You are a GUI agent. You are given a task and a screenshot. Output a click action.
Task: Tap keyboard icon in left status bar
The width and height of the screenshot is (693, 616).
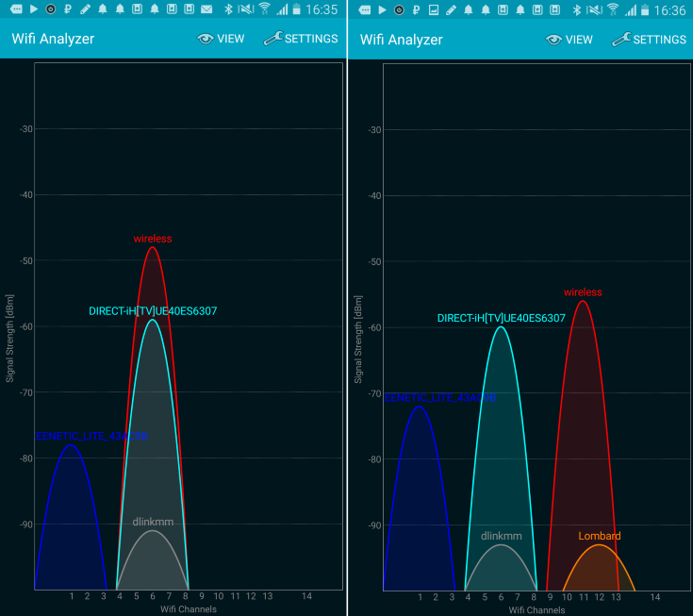tap(16, 9)
